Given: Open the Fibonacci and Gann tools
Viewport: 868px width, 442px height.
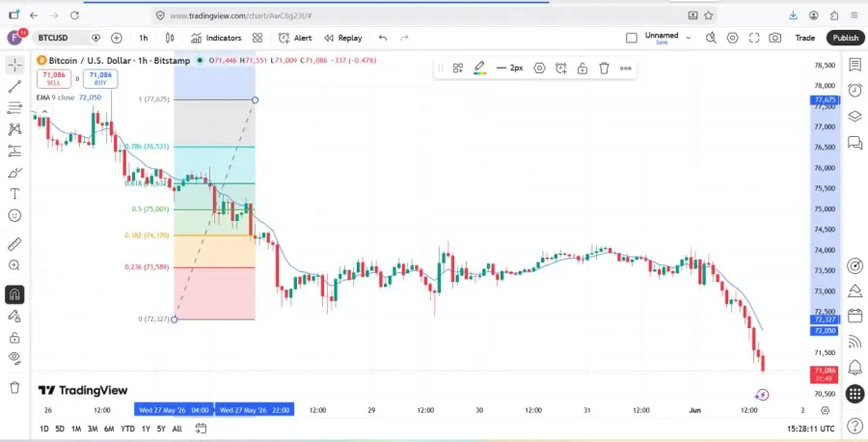Looking at the screenshot, I should (x=14, y=108).
